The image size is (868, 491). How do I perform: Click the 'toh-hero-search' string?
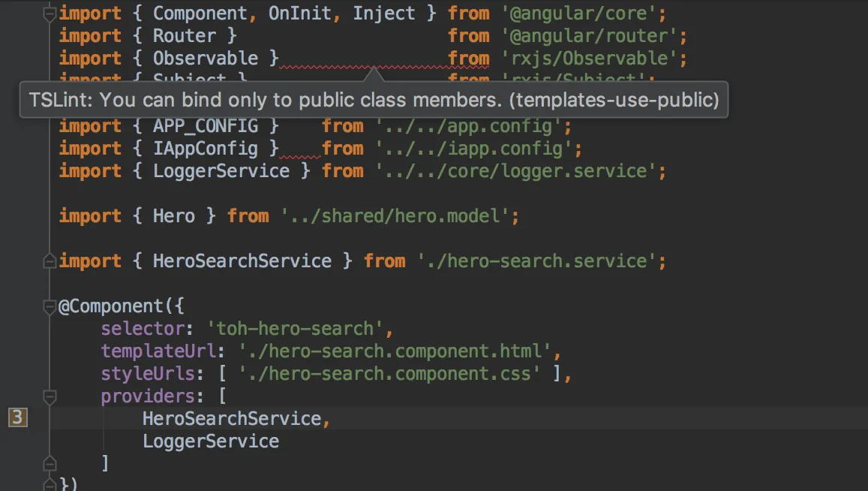point(295,329)
